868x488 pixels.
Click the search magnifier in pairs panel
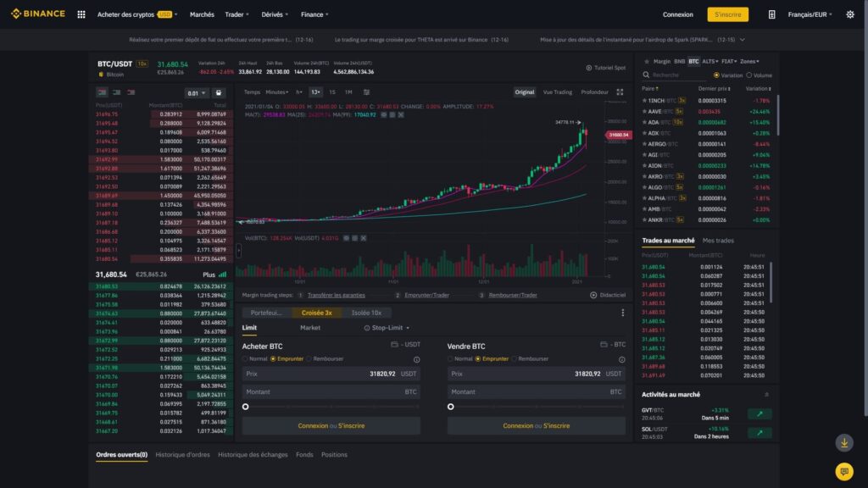(x=646, y=75)
